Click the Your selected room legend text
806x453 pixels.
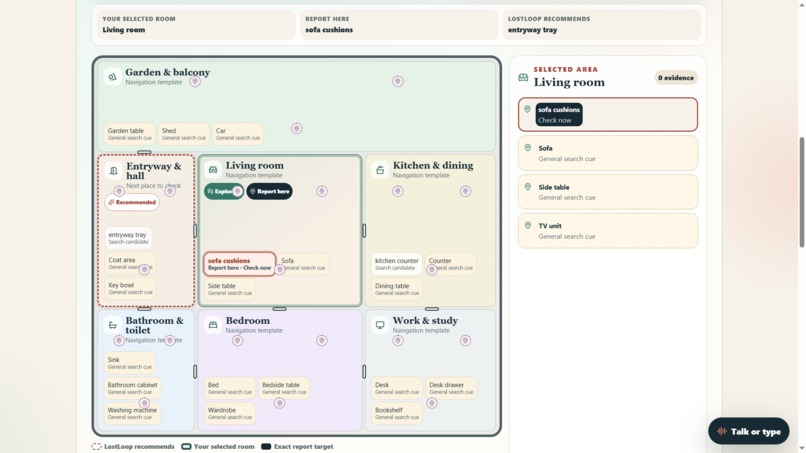click(x=224, y=446)
